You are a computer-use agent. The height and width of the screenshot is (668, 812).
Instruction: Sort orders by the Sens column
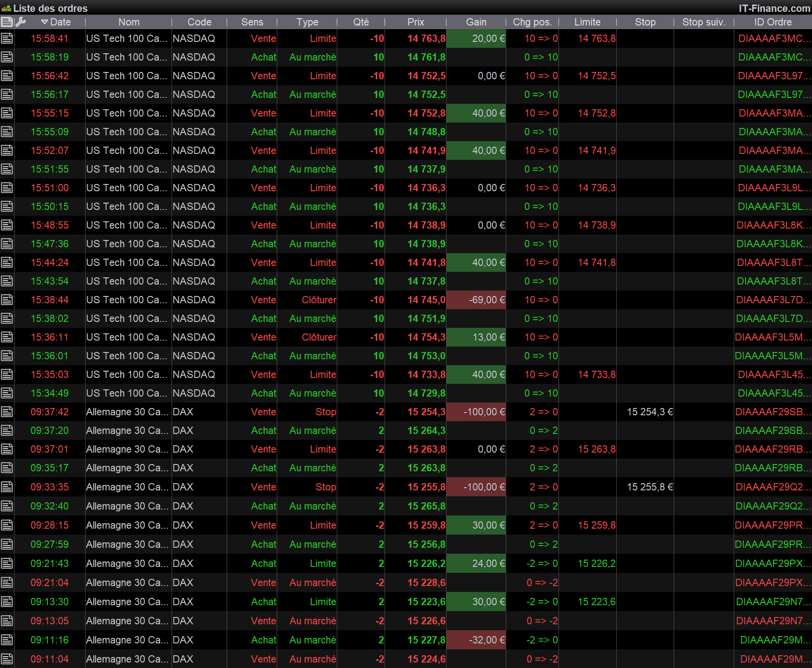coord(252,22)
